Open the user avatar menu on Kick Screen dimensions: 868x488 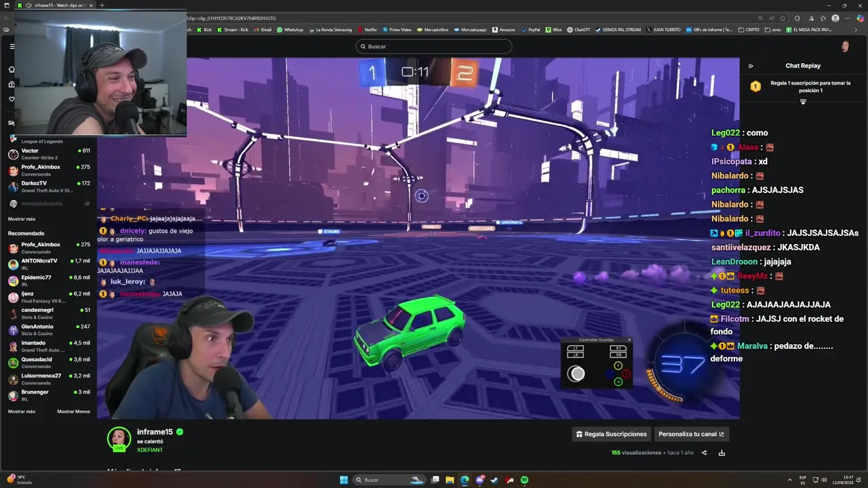845,46
